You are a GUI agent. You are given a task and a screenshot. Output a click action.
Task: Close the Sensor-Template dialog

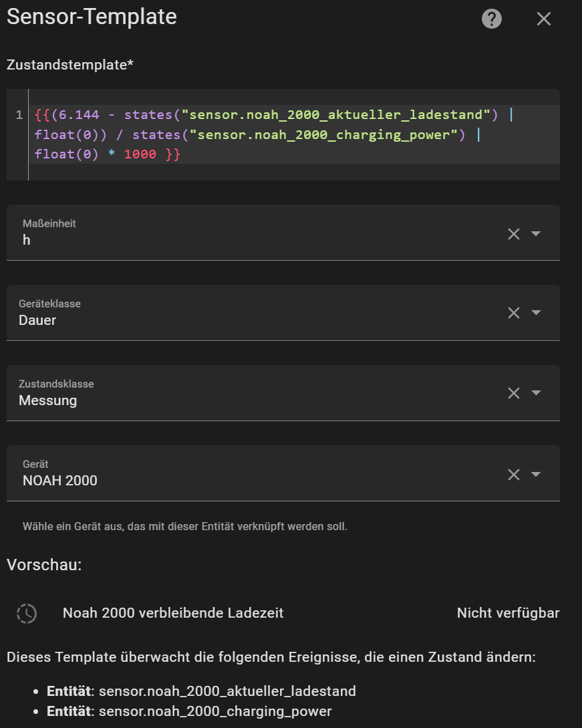543,19
